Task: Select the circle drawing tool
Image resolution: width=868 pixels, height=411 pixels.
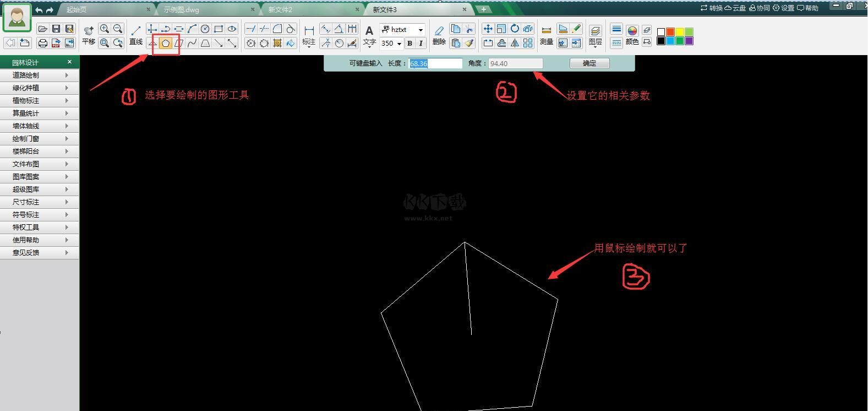Action: click(205, 29)
